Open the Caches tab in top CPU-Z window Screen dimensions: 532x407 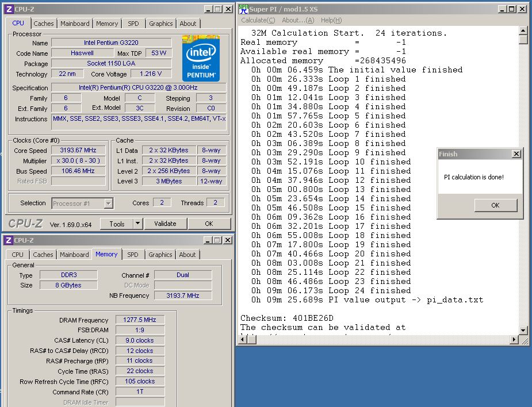[44, 24]
